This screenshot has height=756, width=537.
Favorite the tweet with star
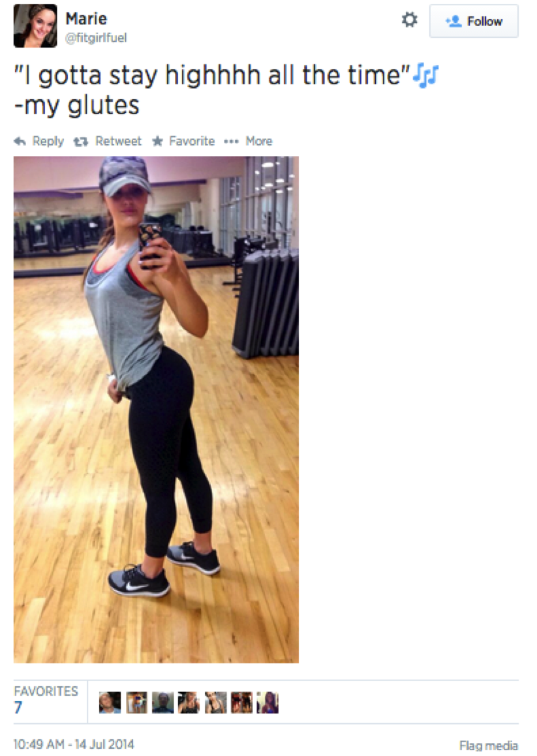tap(183, 142)
